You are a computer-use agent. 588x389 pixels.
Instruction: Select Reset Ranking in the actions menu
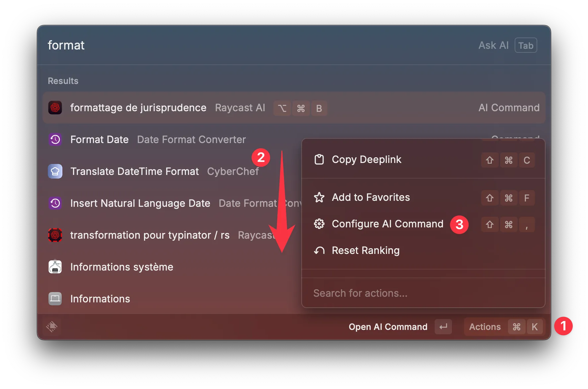click(x=423, y=251)
